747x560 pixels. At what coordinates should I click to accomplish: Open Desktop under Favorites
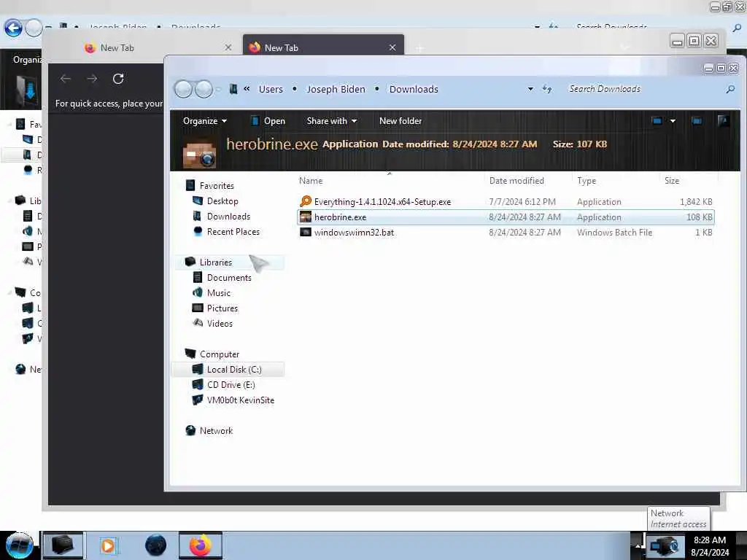pyautogui.click(x=222, y=201)
